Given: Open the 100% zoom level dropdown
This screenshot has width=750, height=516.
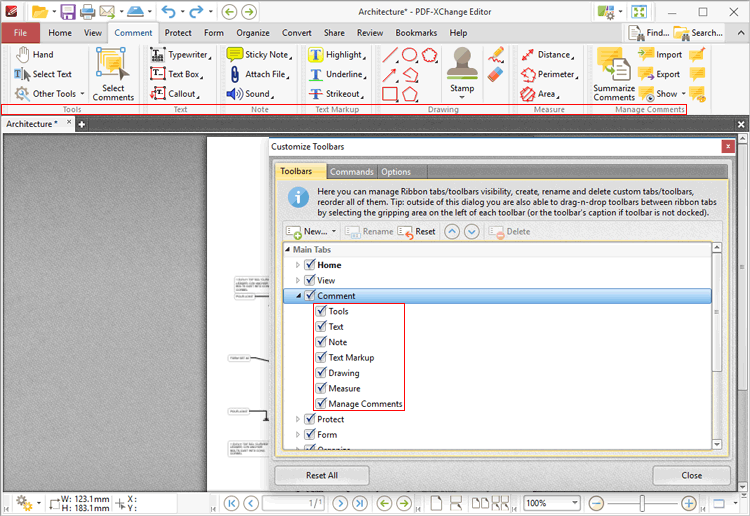Looking at the screenshot, I should tap(574, 503).
